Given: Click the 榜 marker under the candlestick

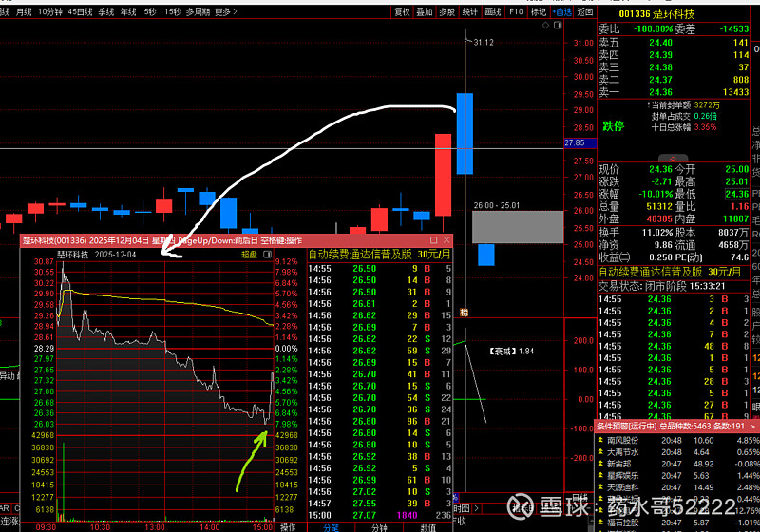Looking at the screenshot, I should pyautogui.click(x=465, y=313).
